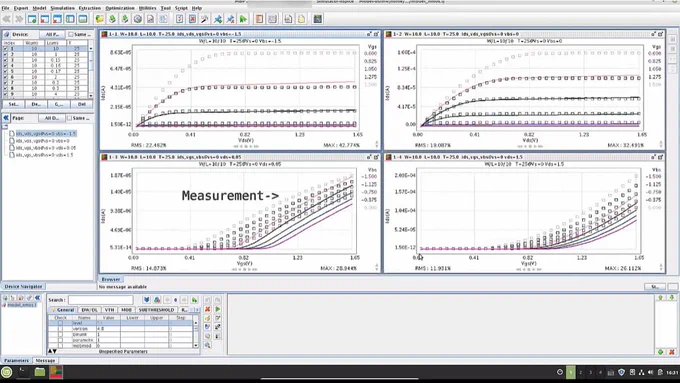Toggle the Check box for version parameter

60,329
